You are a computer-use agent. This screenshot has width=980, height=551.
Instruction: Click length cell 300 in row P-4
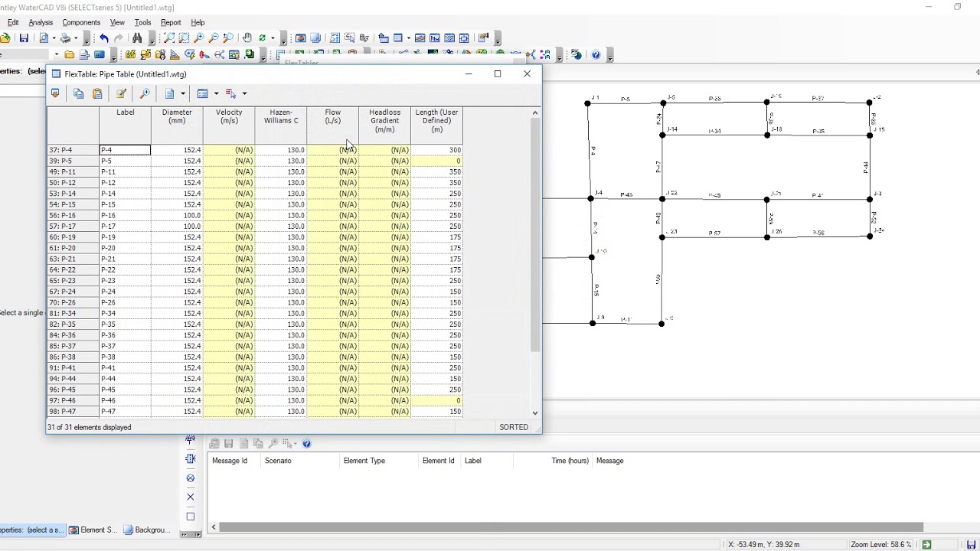pos(436,150)
